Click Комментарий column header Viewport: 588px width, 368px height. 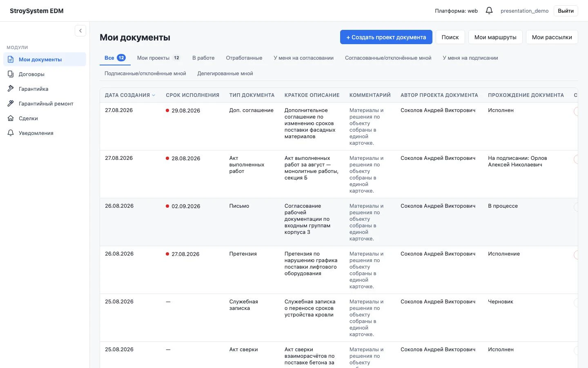370,95
